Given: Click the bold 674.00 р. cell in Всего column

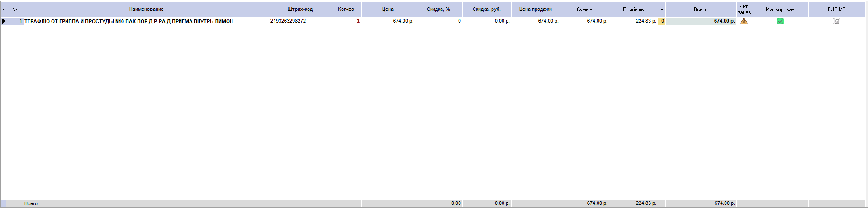Looking at the screenshot, I should coord(701,21).
